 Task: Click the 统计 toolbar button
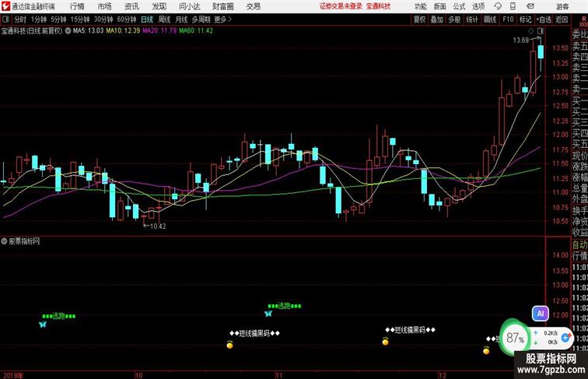[x=472, y=19]
